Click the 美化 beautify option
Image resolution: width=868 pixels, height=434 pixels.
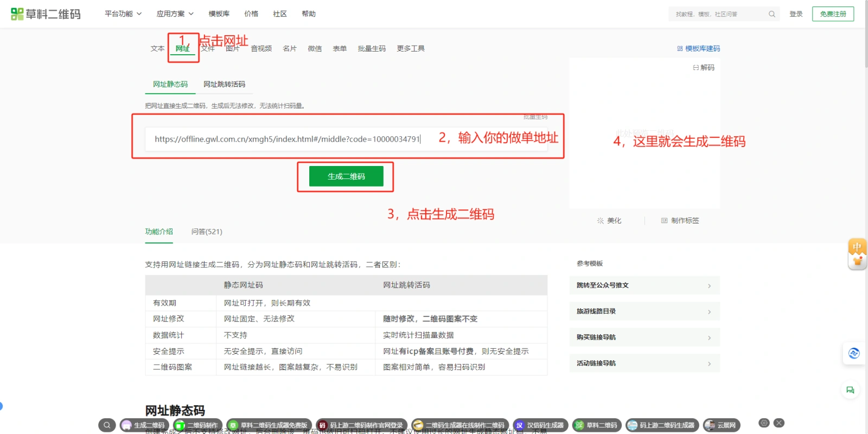[x=609, y=220]
